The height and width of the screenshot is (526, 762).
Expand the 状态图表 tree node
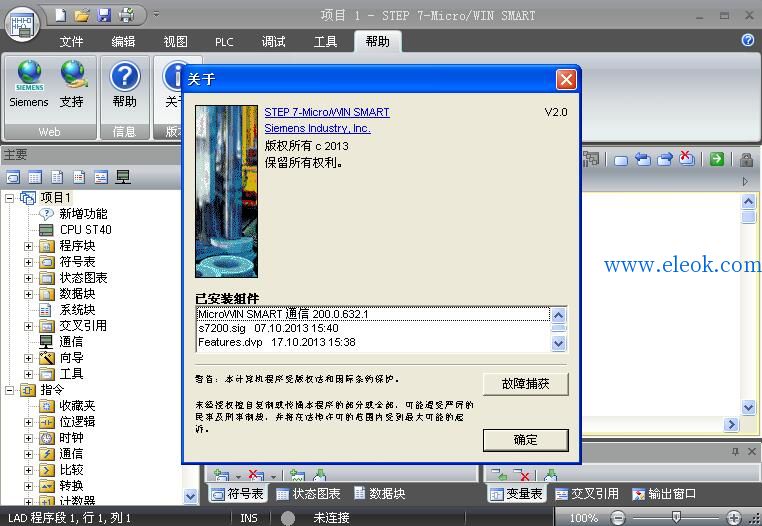(29, 278)
